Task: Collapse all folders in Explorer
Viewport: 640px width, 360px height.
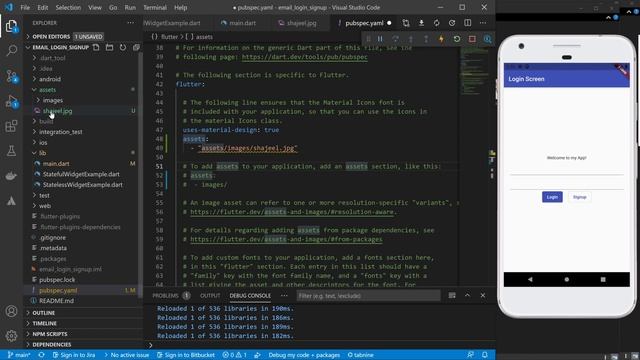Action: click(x=136, y=47)
